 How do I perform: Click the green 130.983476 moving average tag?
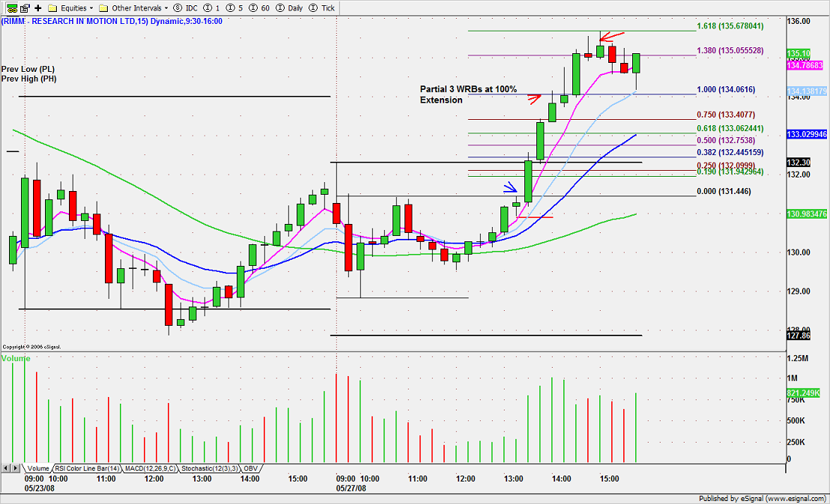tap(807, 214)
